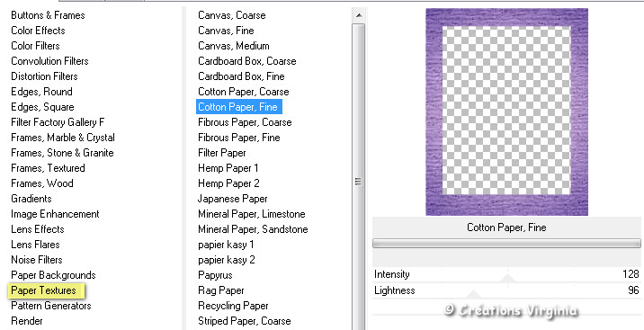Choose the Papyrus texture
The image size is (644, 330).
(215, 275)
